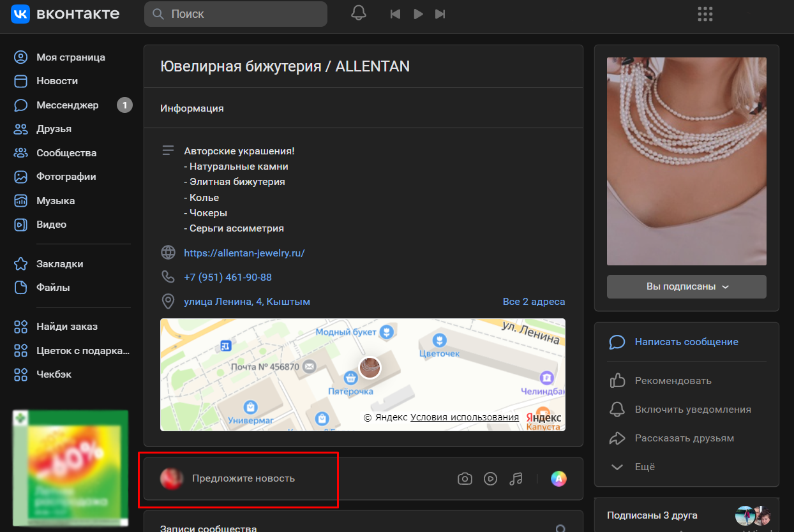Skip to next track
Image resolution: width=794 pixels, height=532 pixels.
(x=440, y=14)
